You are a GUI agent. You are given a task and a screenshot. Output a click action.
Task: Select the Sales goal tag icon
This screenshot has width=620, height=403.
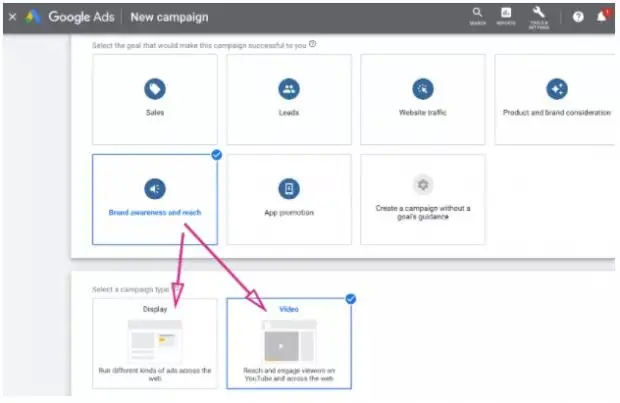155,89
